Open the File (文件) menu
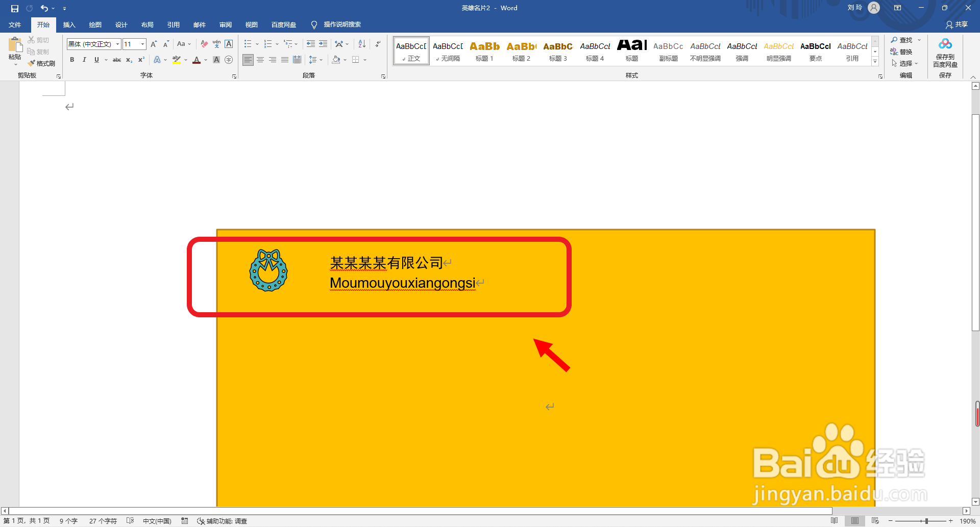 [15, 24]
